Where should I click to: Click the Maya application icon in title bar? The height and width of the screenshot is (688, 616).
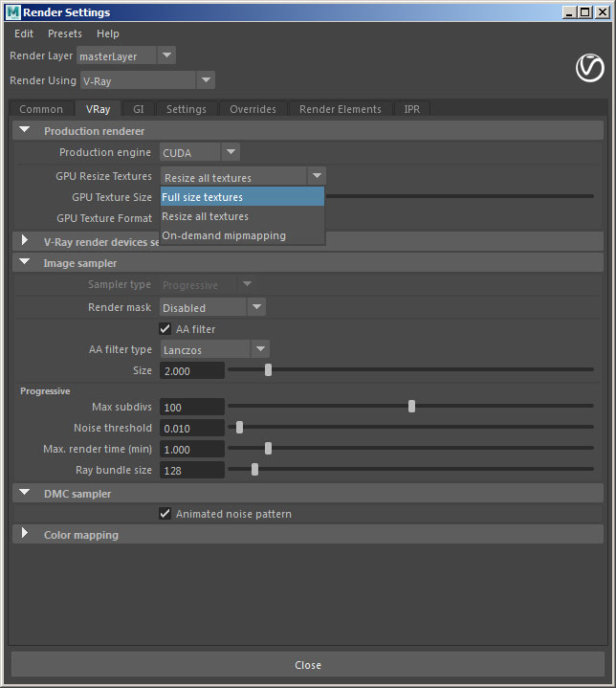12,11
